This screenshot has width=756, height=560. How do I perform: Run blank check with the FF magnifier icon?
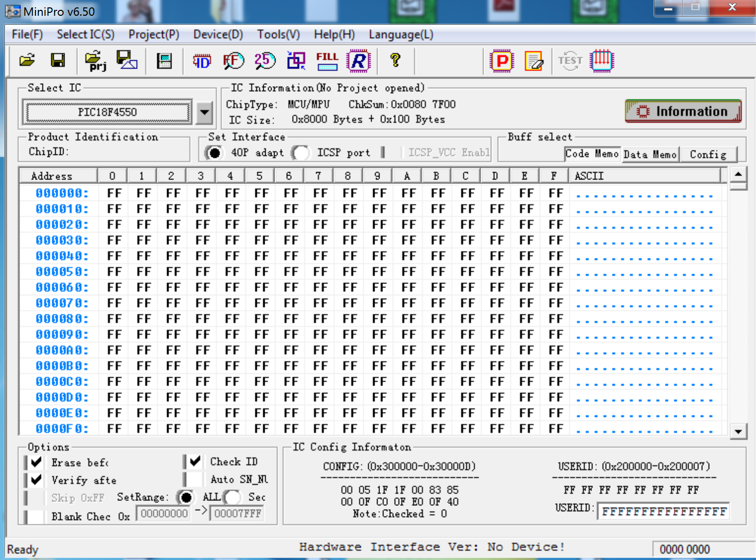point(233,61)
